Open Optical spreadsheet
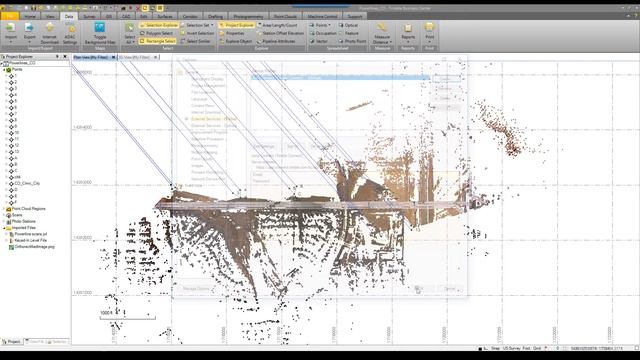This screenshot has width=640, height=360. (x=348, y=25)
